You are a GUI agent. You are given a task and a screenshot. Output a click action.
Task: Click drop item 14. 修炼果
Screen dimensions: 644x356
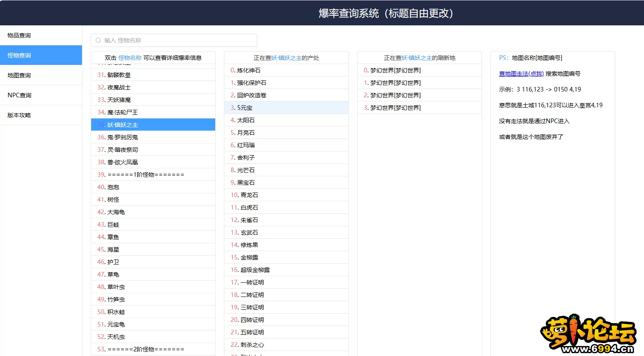(286, 245)
